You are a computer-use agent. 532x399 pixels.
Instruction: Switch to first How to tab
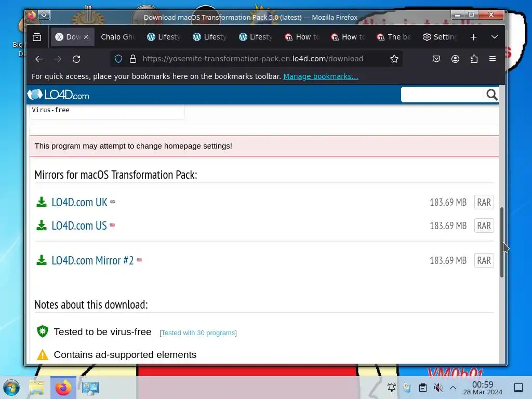pyautogui.click(x=302, y=37)
